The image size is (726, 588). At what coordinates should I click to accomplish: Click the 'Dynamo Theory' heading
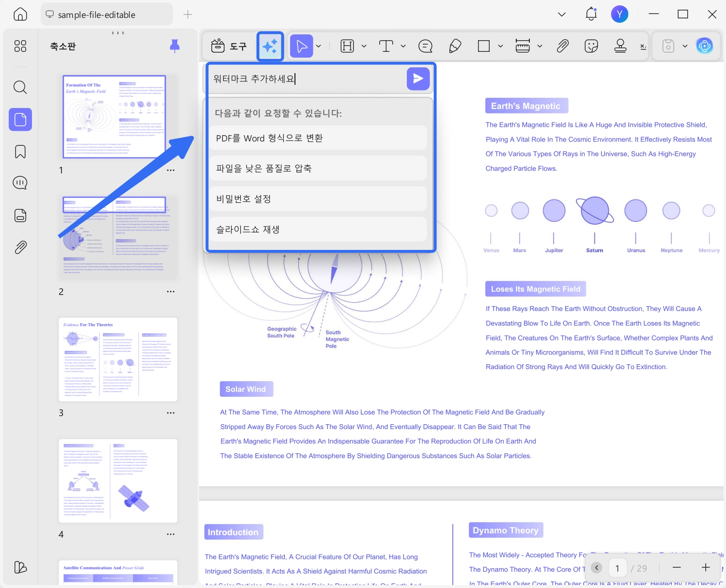[506, 530]
